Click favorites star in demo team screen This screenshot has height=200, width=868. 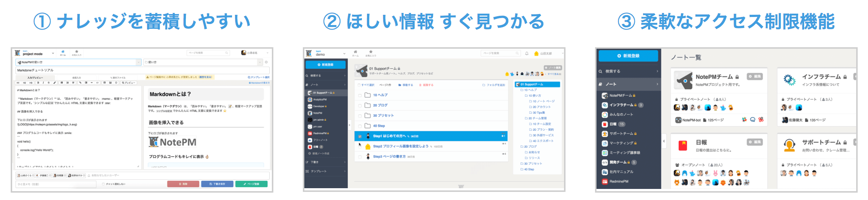pyautogui.click(x=371, y=52)
